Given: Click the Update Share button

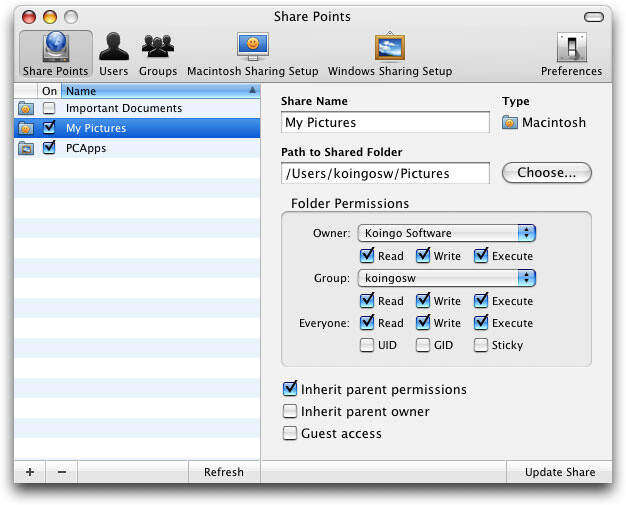Looking at the screenshot, I should (x=560, y=472).
